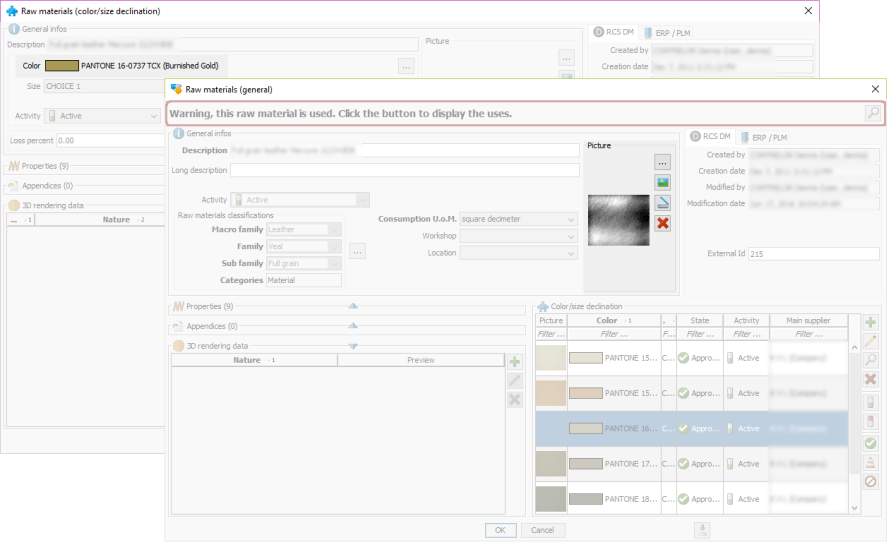This screenshot has width=891, height=547.
Task: Click the General infos icon in Raw materials (general)
Action: click(x=178, y=133)
